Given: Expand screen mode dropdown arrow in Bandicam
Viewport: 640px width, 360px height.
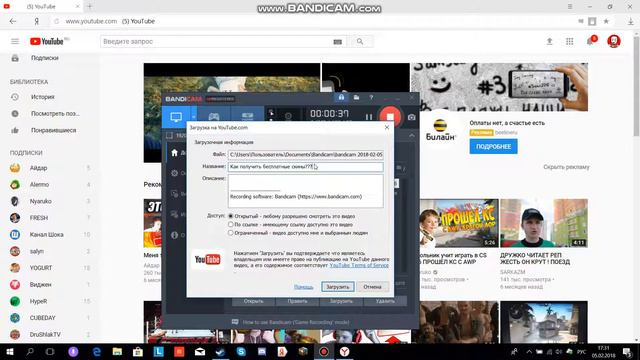Looking at the screenshot, I should click(x=193, y=117).
